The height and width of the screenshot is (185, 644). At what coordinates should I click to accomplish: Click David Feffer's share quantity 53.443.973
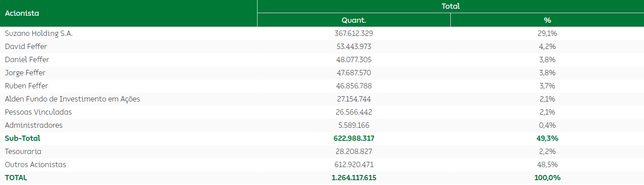pyautogui.click(x=354, y=46)
